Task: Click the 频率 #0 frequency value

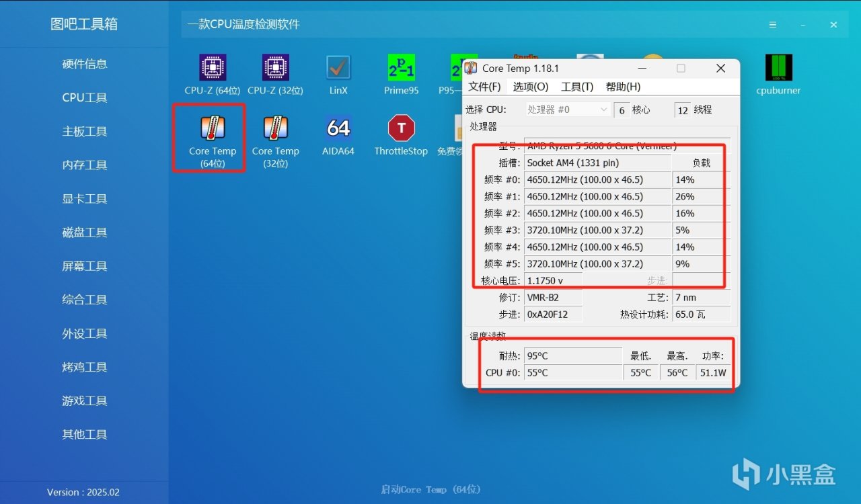Action: 597,179
